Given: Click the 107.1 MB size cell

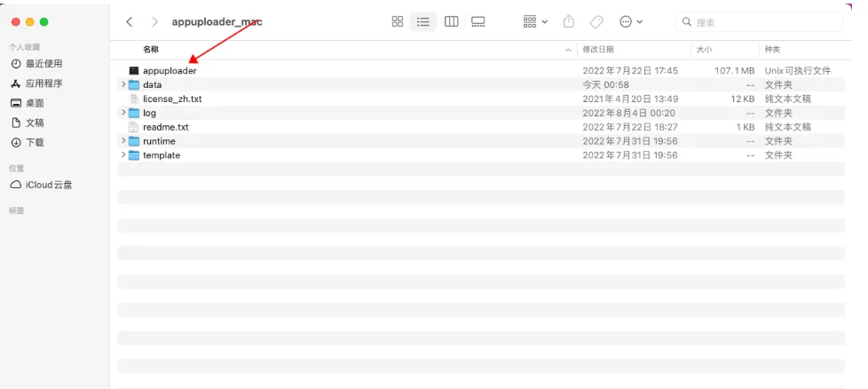Looking at the screenshot, I should [x=734, y=71].
